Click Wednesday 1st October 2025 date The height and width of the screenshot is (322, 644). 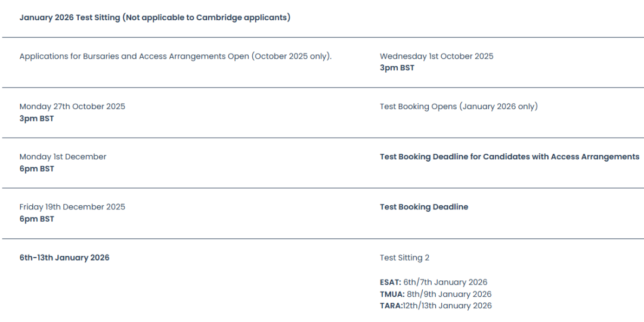[436, 56]
